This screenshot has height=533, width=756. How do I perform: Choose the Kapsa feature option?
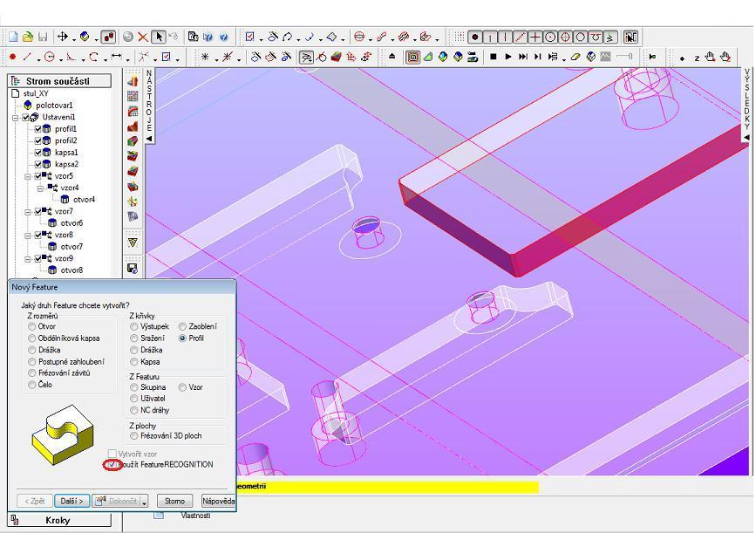[134, 361]
